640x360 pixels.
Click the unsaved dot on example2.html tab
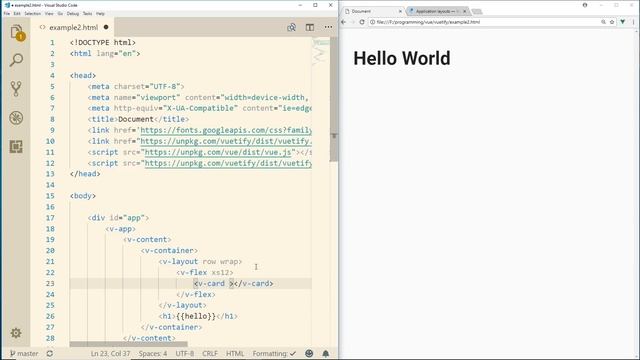106,27
